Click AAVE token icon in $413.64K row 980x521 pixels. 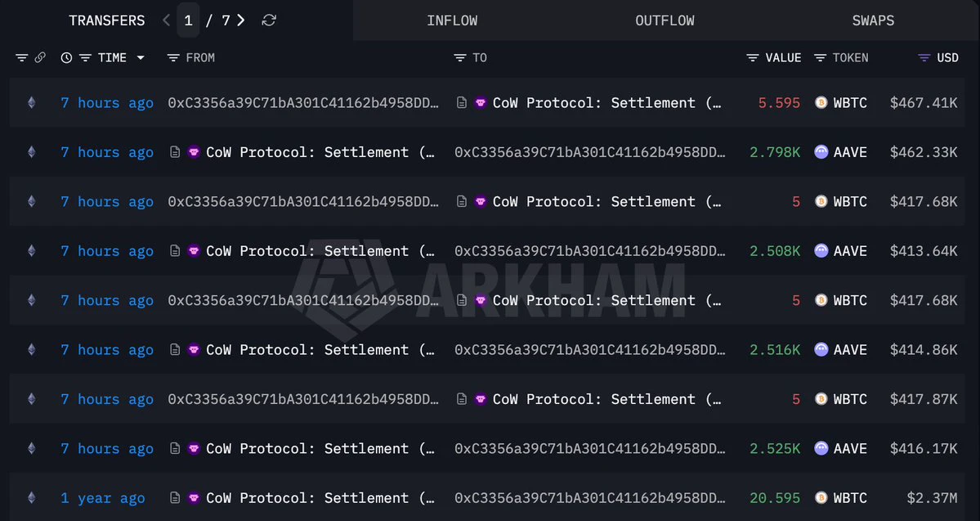point(821,251)
